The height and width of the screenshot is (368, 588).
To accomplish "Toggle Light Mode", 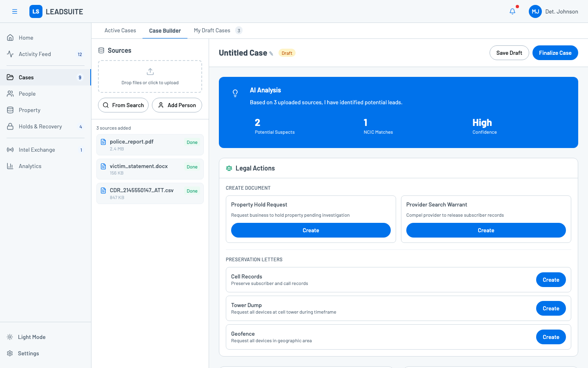I will tap(9, 337).
